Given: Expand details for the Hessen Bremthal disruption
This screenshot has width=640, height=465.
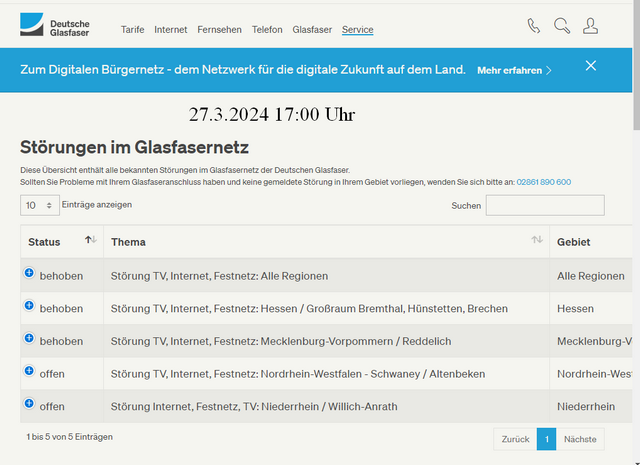Looking at the screenshot, I should point(29,305).
